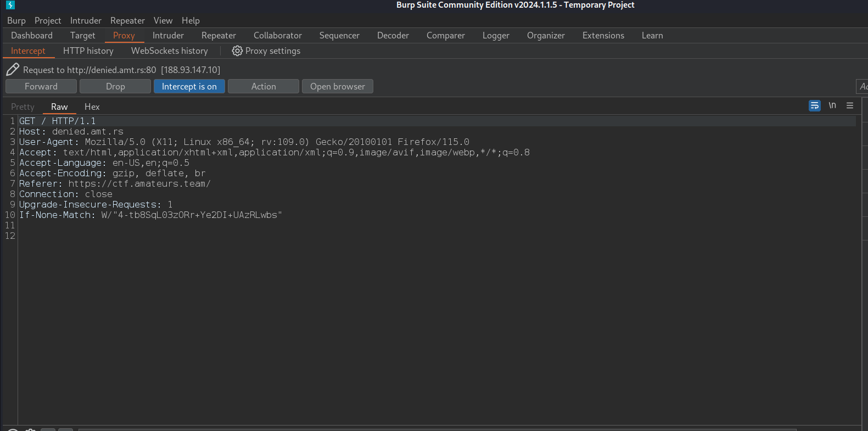This screenshot has width=868, height=431.
Task: Open the Intruder menu in menu bar
Action: coord(86,20)
